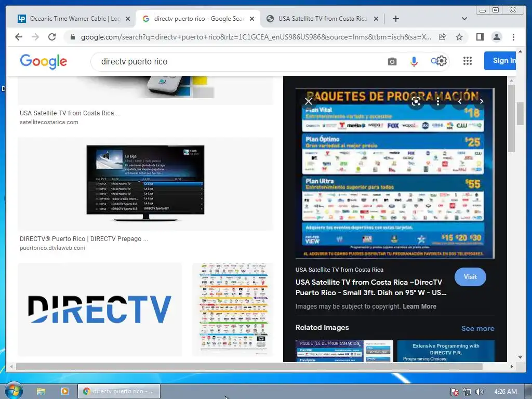Open Windows Explorer from the taskbar
532x399 pixels.
pyautogui.click(x=41, y=391)
